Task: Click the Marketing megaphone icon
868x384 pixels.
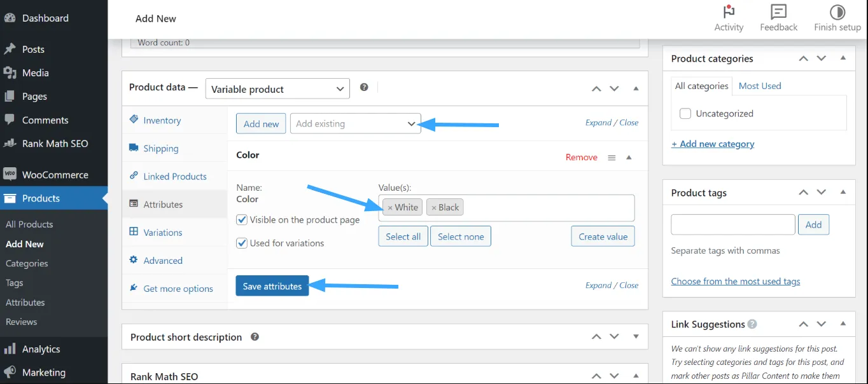Action: pyautogui.click(x=10, y=372)
